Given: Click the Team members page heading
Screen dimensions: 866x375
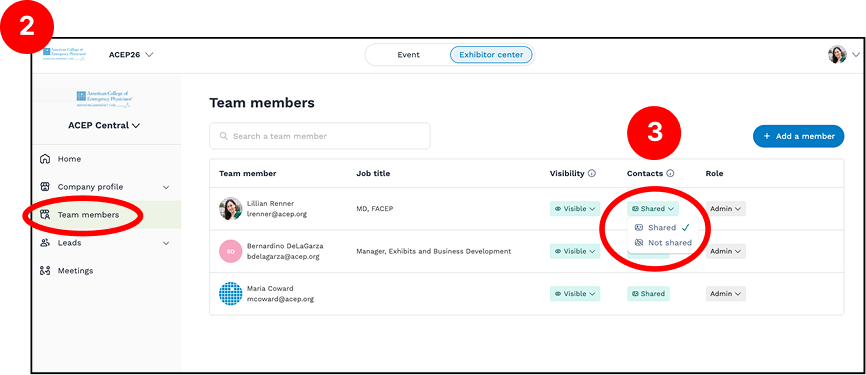Looking at the screenshot, I should tap(262, 103).
